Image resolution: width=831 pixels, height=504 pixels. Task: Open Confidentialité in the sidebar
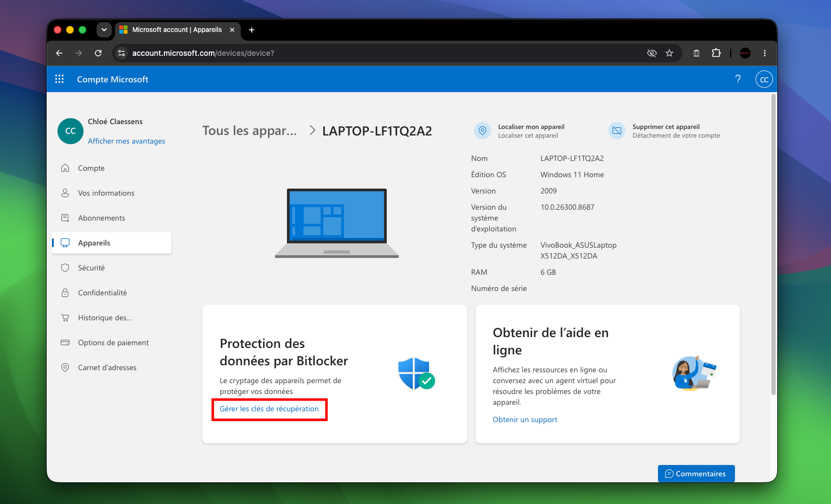(112, 293)
